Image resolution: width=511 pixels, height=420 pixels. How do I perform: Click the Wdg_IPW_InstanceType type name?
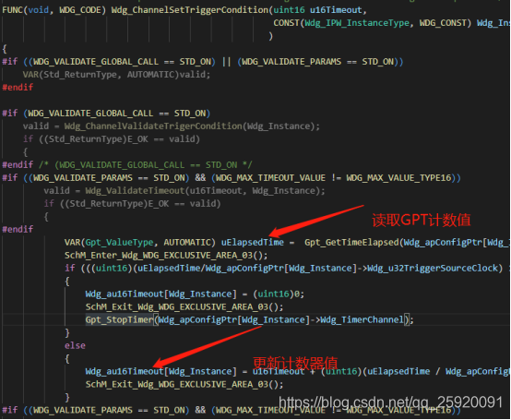(x=357, y=23)
